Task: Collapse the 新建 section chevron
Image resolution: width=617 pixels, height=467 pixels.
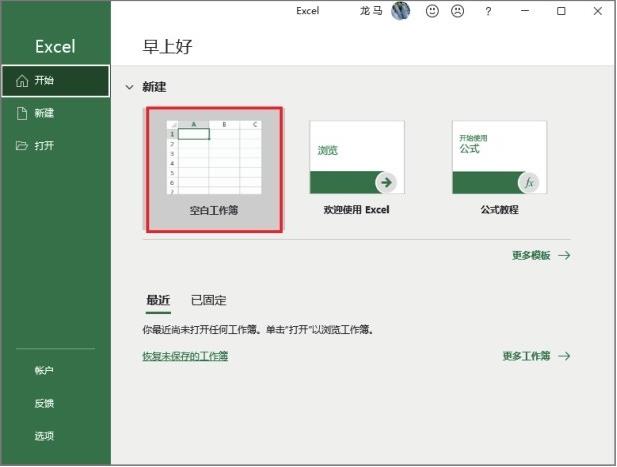Action: pyautogui.click(x=129, y=87)
